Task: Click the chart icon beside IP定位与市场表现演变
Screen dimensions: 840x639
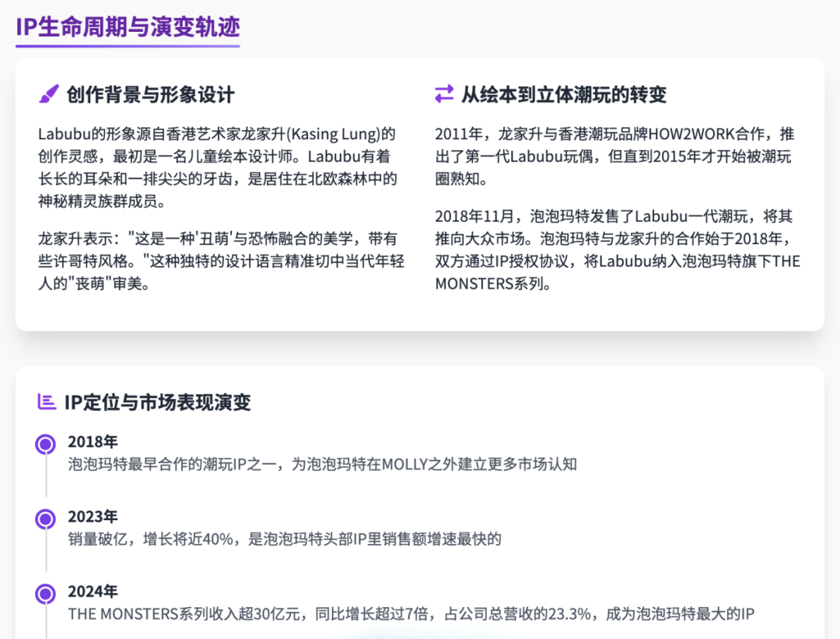Action: point(47,402)
